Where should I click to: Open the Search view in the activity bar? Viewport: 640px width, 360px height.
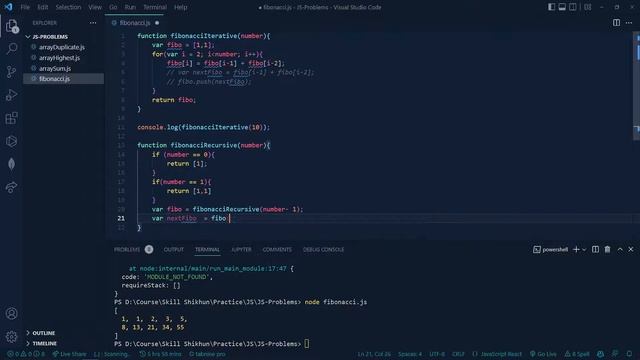pos(12,49)
